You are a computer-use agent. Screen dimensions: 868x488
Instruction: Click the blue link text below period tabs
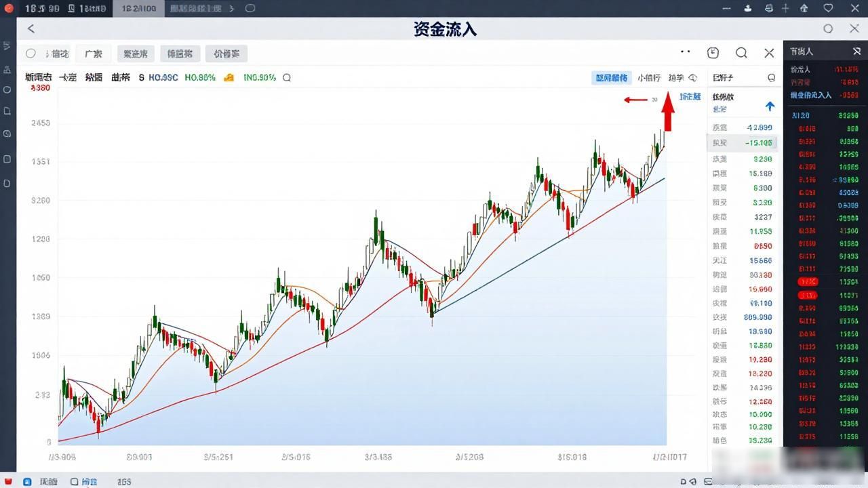690,97
